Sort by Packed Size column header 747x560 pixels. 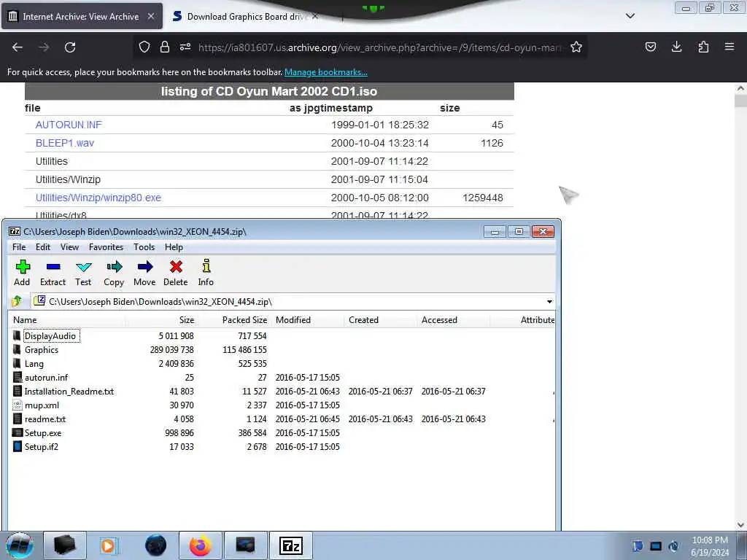[234, 320]
